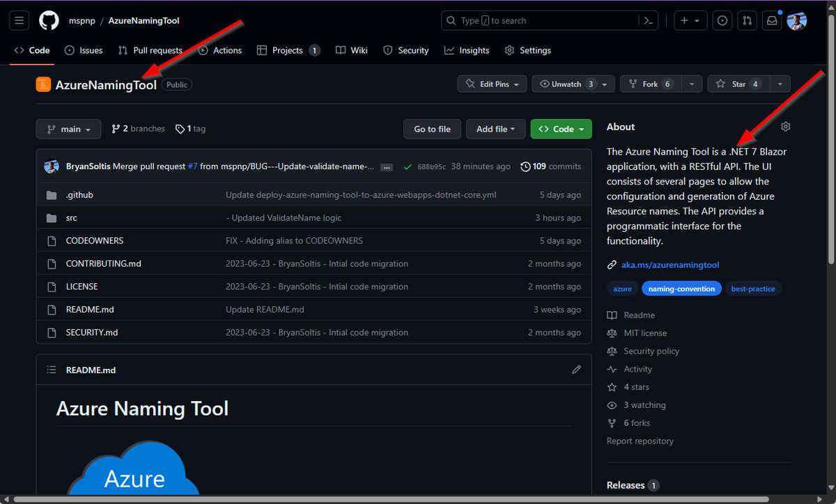836x504 pixels.
Task: View the 2 branches link
Action: coord(138,129)
